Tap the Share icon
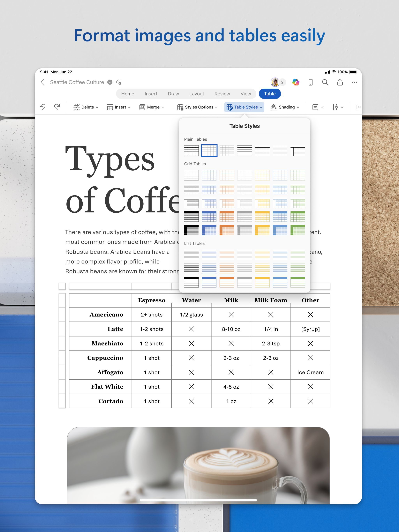This screenshot has width=399, height=532. click(340, 82)
